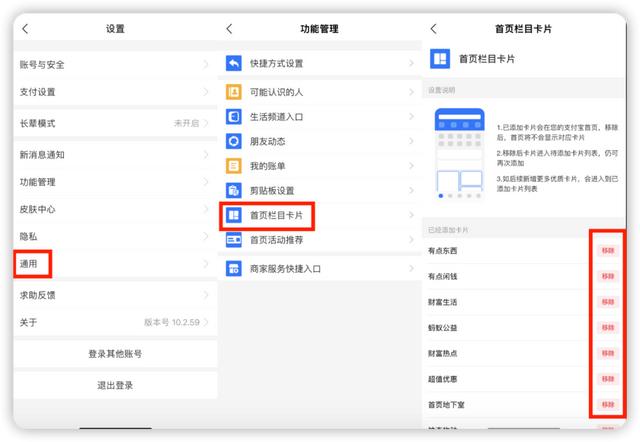Tap the 首页活动推荐 coupon icon
Viewport: 640px width, 442px height.
coord(233,240)
